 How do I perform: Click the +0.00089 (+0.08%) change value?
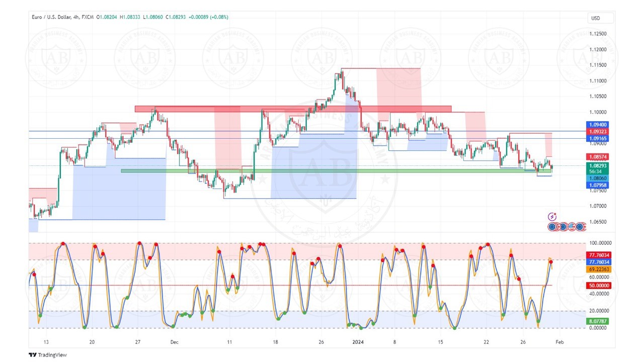click(x=208, y=17)
